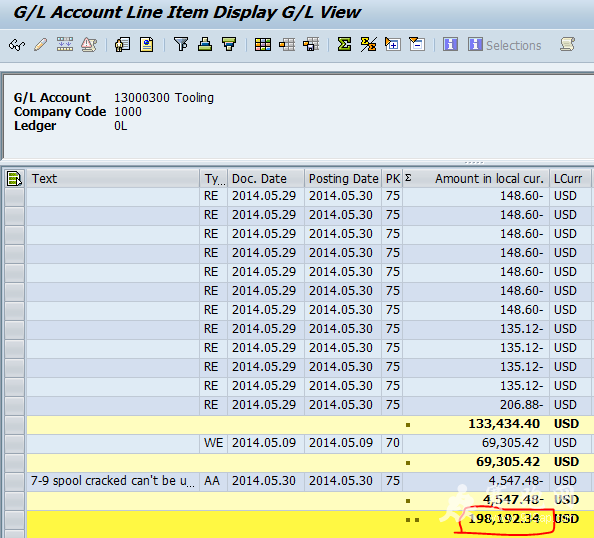Click the Check Document warning icon
Screen dimensions: 594x538
pyautogui.click(x=89, y=45)
